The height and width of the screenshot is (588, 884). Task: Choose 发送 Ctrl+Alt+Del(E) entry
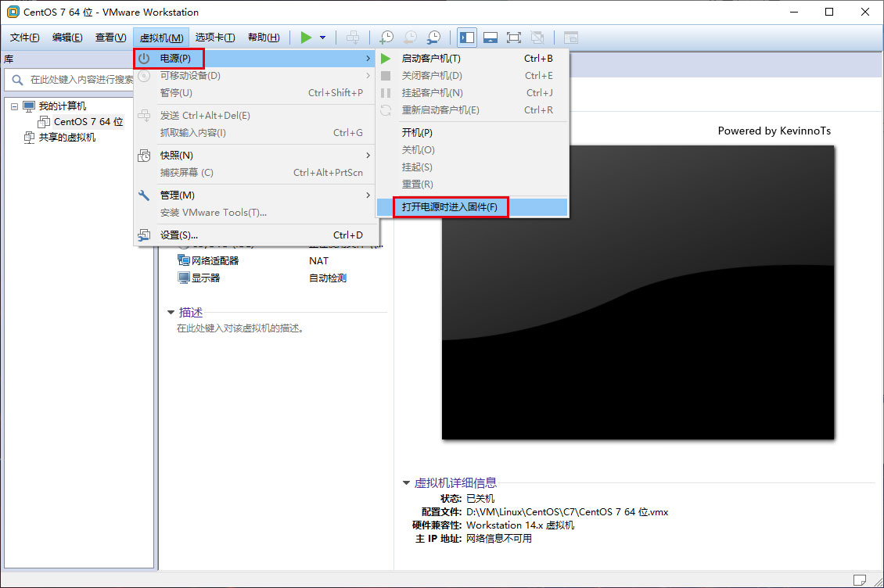tap(254, 116)
